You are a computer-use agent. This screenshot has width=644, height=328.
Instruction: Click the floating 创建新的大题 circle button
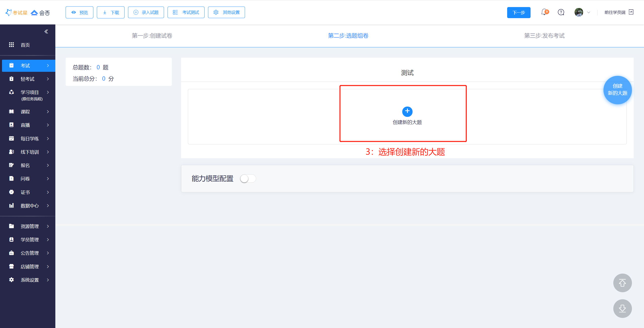tap(617, 90)
